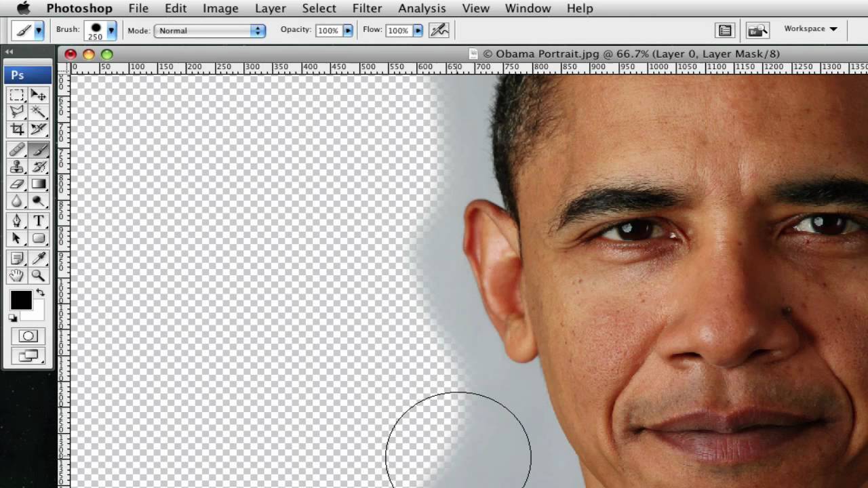Viewport: 868px width, 488px height.
Task: Toggle the palettes icon in options bar
Action: 726,30
